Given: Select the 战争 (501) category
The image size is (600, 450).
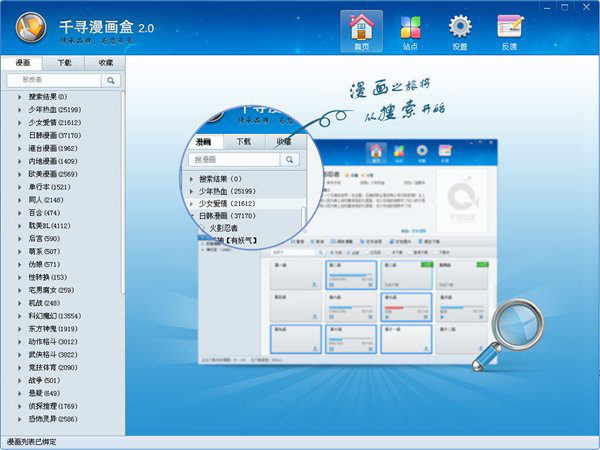Looking at the screenshot, I should (44, 380).
